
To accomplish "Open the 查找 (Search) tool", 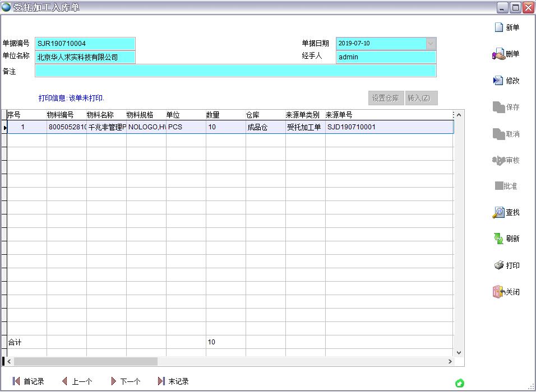I will tap(498, 213).
